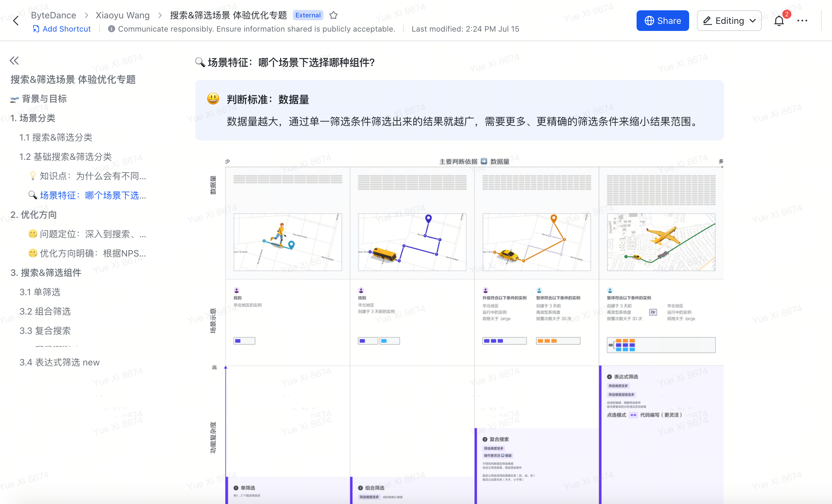Click the back arrow icon
The image size is (832, 504).
coord(15,21)
